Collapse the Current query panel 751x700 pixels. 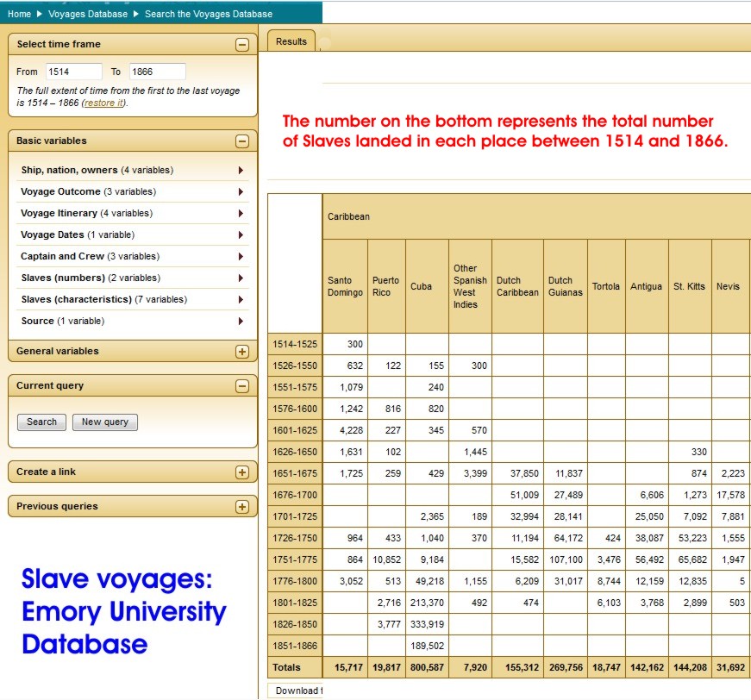[242, 386]
